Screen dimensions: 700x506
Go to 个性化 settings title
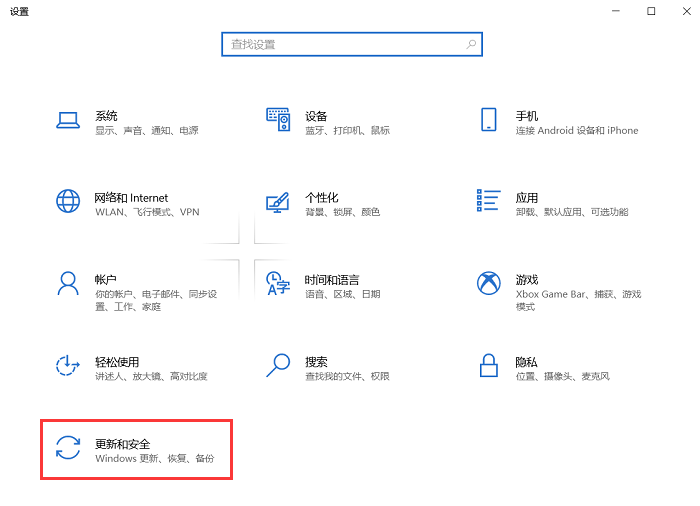tap(322, 198)
